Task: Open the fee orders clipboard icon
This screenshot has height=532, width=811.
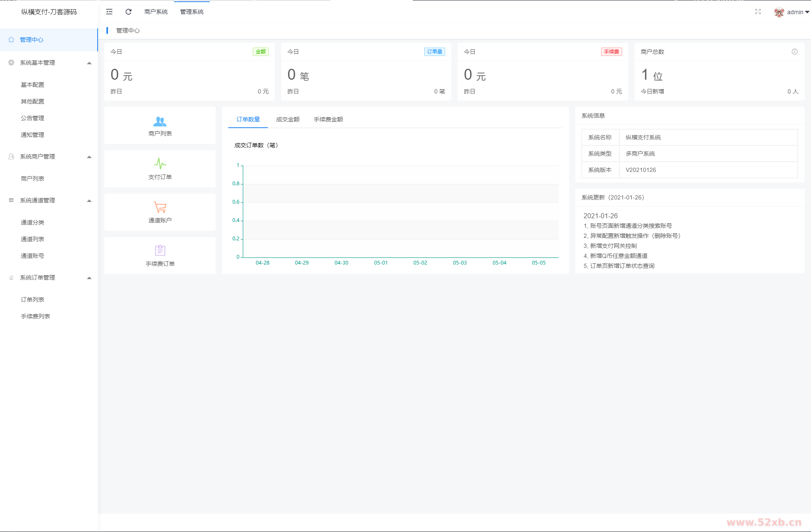Action: pyautogui.click(x=160, y=250)
